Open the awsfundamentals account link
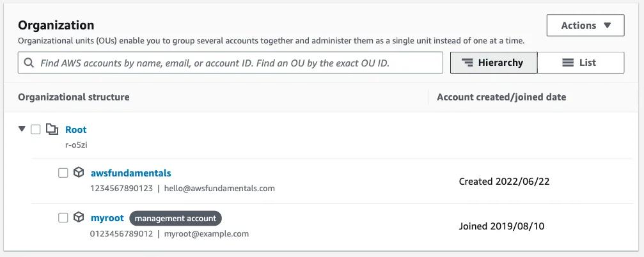 coord(131,173)
